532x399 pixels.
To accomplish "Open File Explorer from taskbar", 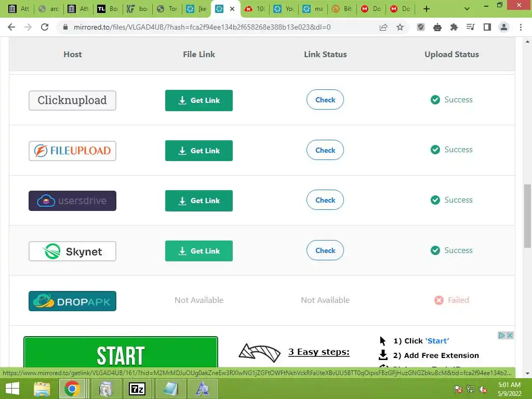I will click(42, 389).
